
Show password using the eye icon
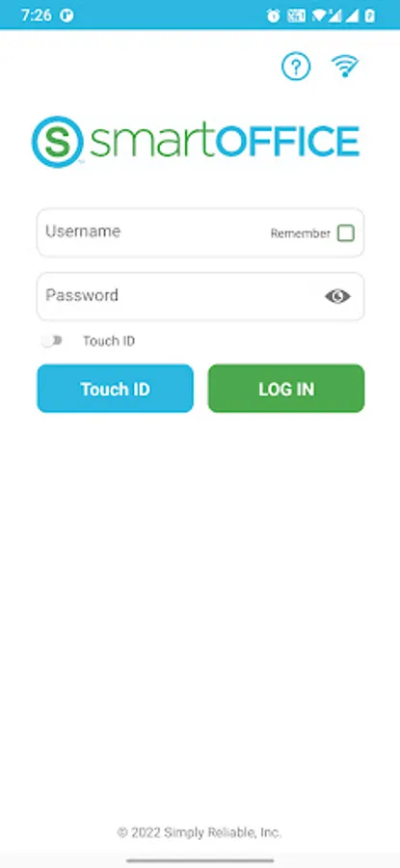(x=337, y=297)
